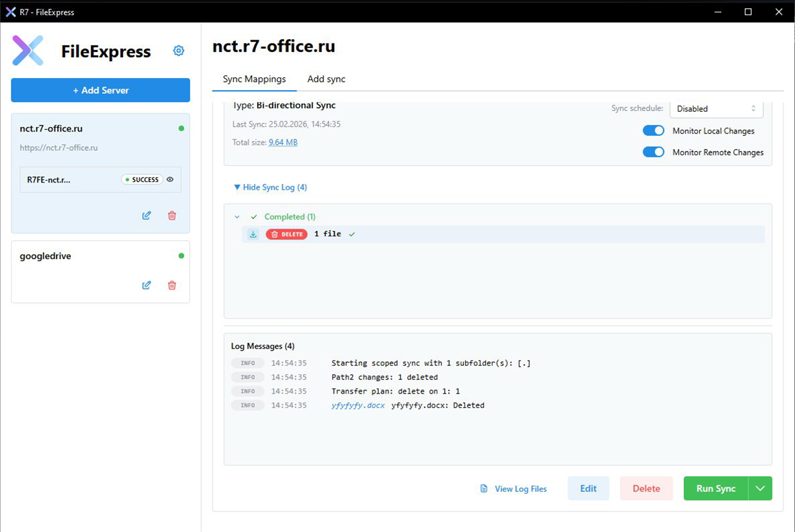
Task: Switch to the Sync Mappings tab
Action: coord(255,79)
